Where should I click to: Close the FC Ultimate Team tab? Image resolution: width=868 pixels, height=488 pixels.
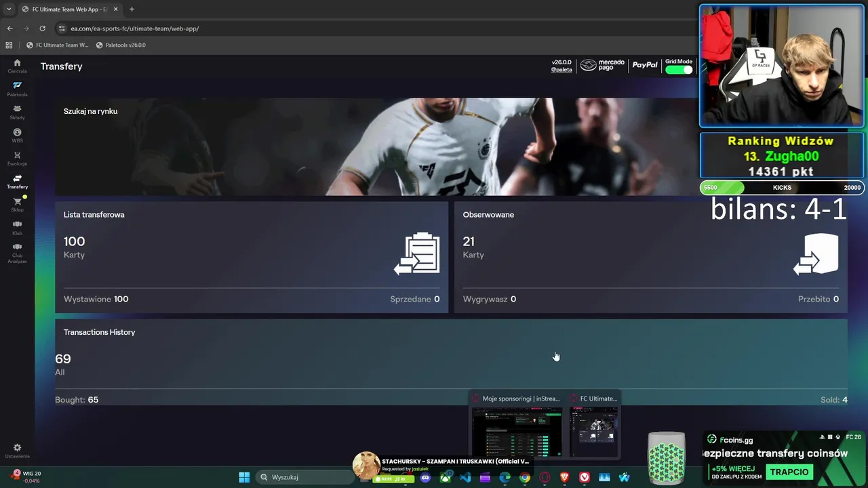(x=115, y=9)
